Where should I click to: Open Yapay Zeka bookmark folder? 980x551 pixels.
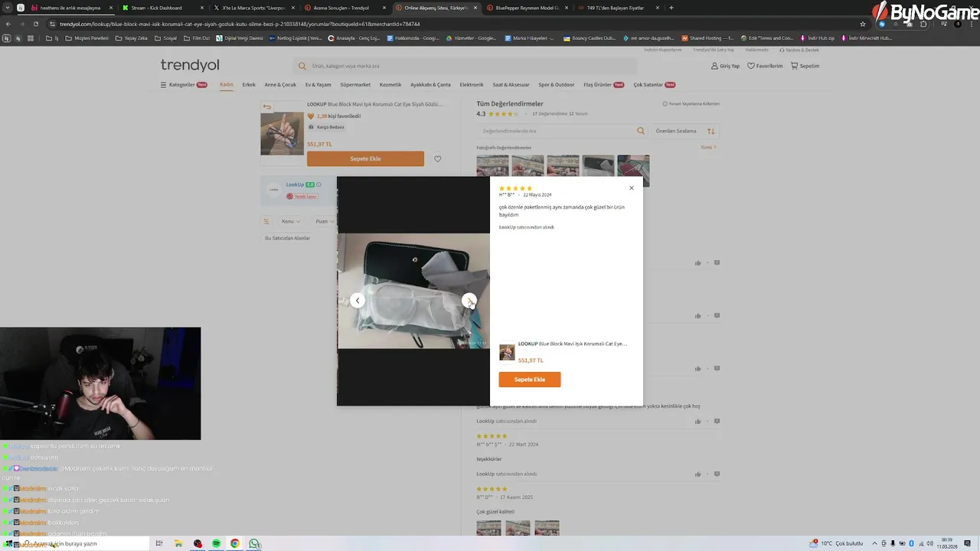pyautogui.click(x=132, y=38)
